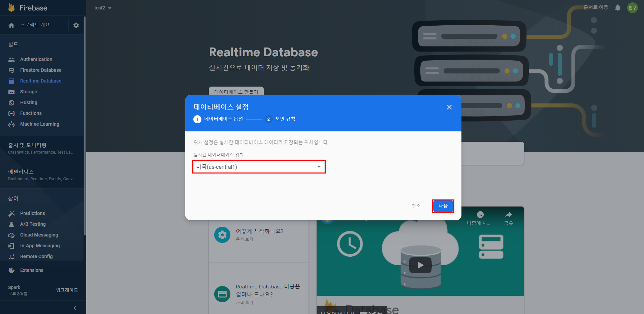Select step 1 데이터베이스 옵션
644x314 pixels.
[x=218, y=119]
